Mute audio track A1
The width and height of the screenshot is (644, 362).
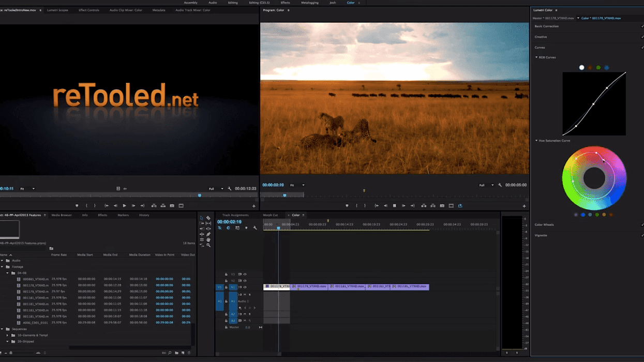(245, 295)
